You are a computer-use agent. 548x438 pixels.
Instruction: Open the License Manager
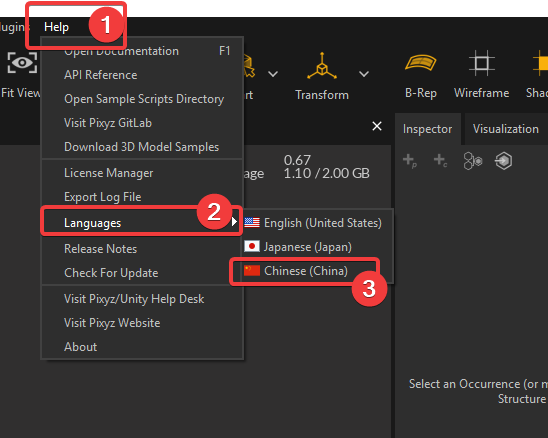(142, 173)
